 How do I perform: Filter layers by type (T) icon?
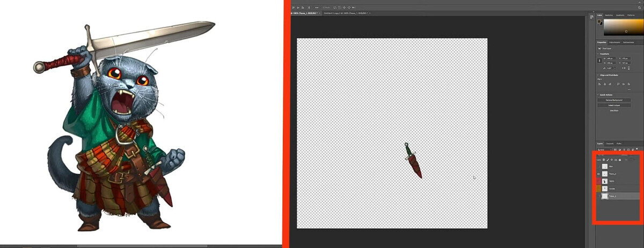[x=624, y=149]
